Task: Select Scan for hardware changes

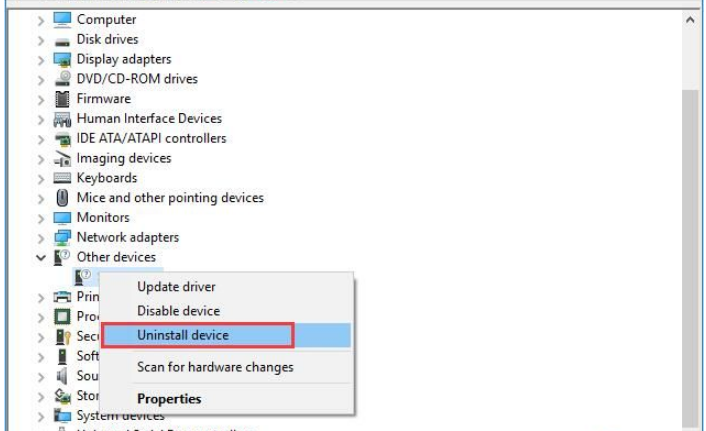Action: tap(215, 367)
